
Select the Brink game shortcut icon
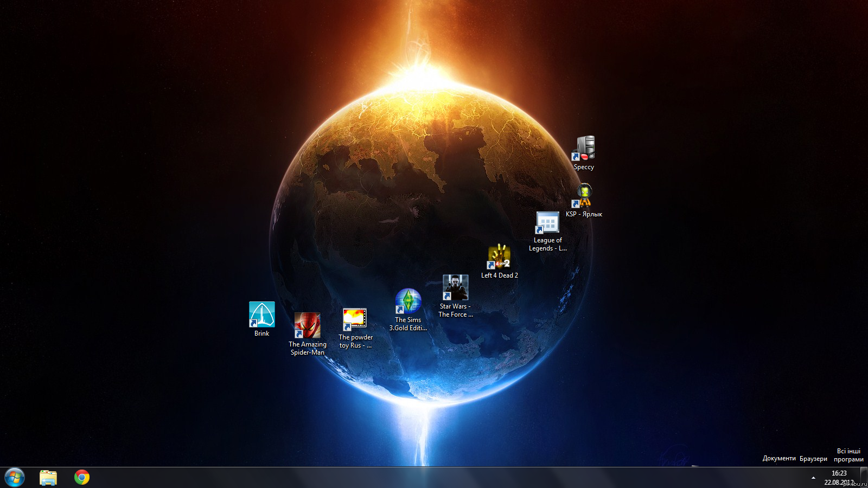261,314
